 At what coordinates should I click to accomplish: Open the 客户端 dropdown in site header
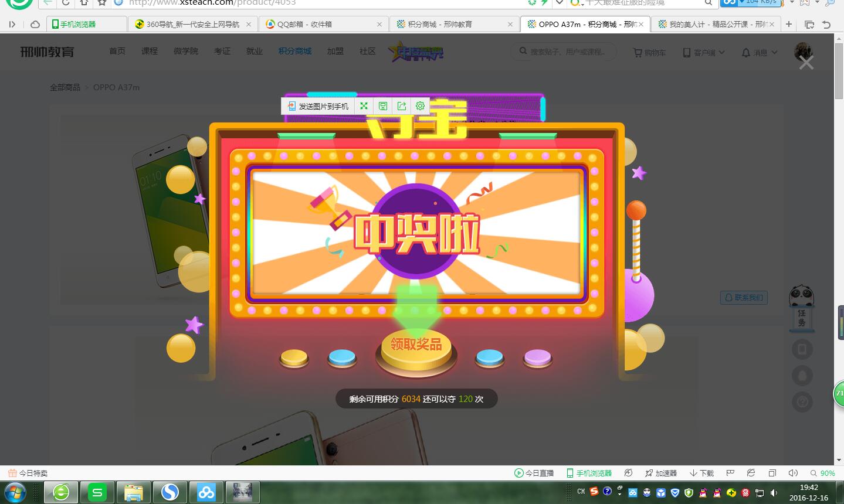[704, 52]
